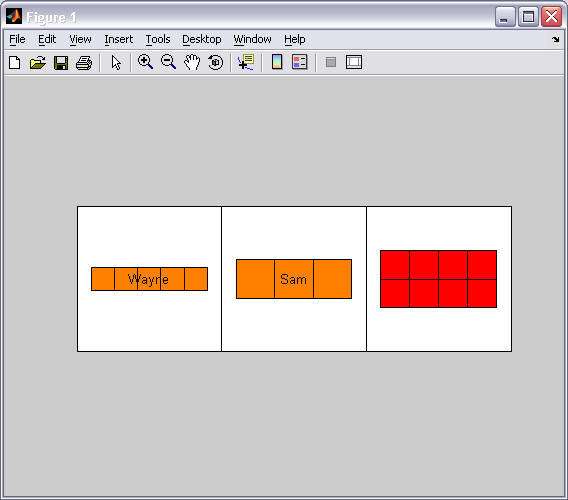Click the top-left red grid cell
The width and height of the screenshot is (568, 500).
(395, 265)
